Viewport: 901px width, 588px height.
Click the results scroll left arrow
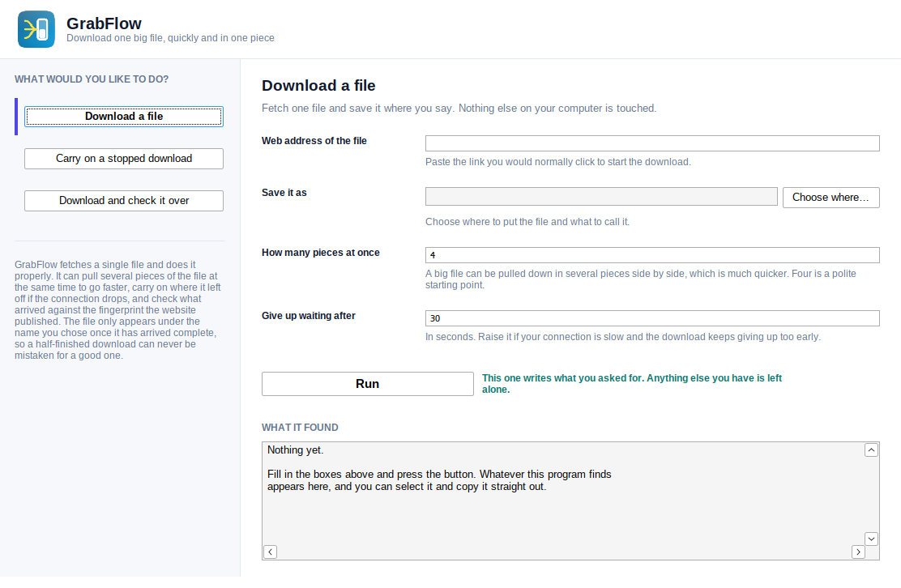click(x=270, y=552)
